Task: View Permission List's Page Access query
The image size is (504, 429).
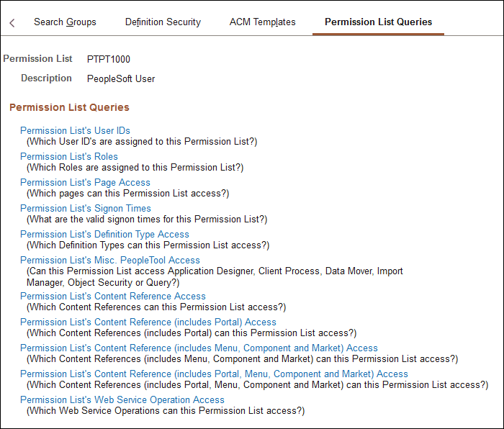Action: 85,182
